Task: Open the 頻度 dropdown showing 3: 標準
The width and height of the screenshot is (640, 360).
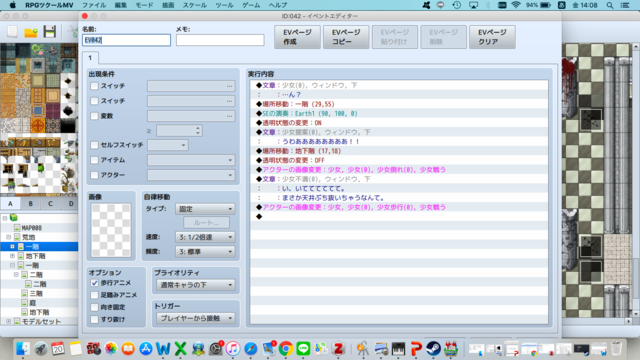Action: (205, 251)
